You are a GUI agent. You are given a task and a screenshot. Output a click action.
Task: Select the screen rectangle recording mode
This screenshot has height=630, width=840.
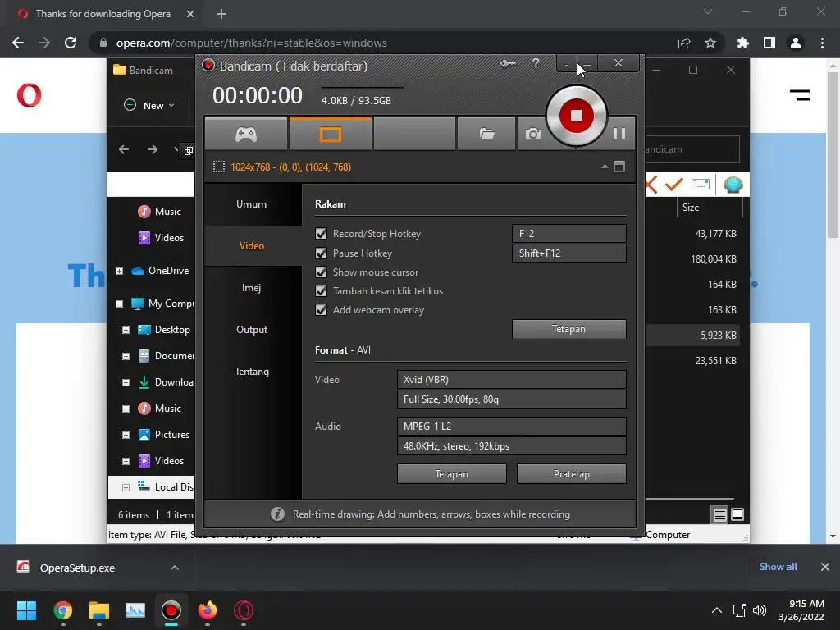click(330, 134)
